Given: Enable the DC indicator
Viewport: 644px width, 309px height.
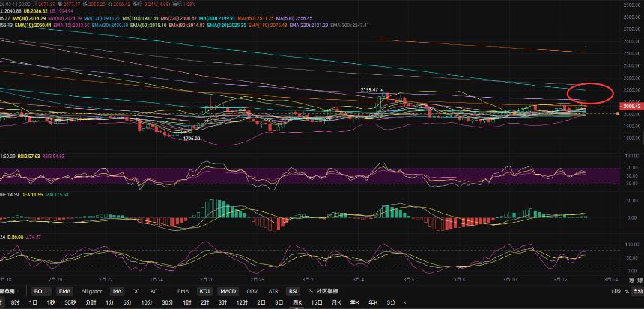Looking at the screenshot, I should 136,291.
